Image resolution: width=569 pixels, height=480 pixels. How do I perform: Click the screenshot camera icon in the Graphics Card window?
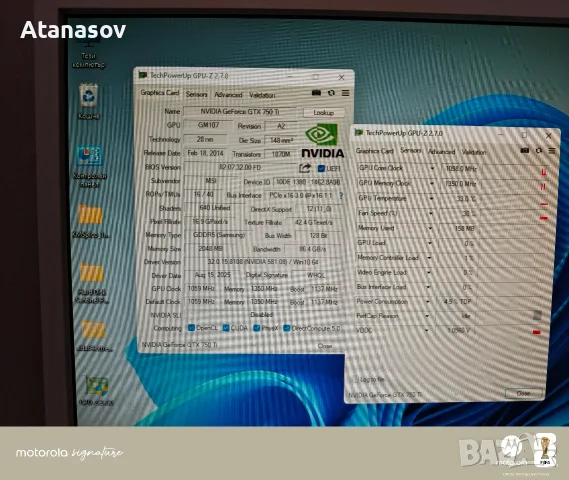point(316,93)
